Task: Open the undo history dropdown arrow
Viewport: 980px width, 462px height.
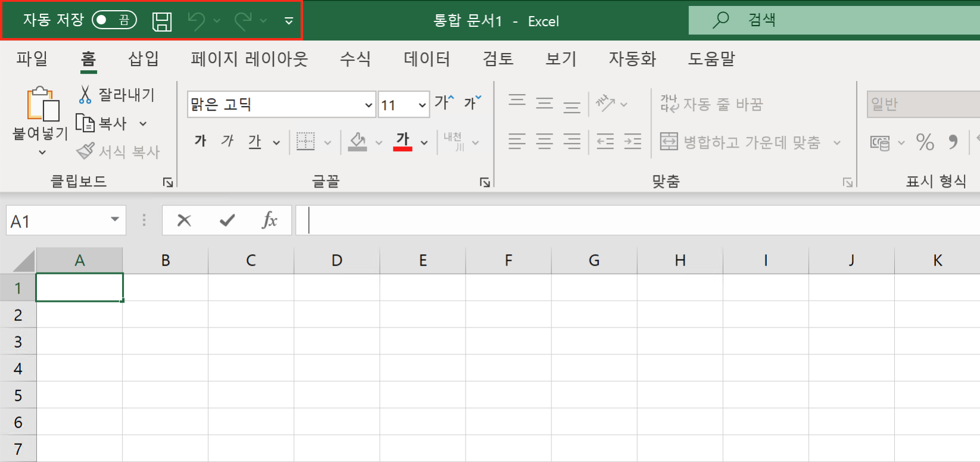Action: (217, 21)
